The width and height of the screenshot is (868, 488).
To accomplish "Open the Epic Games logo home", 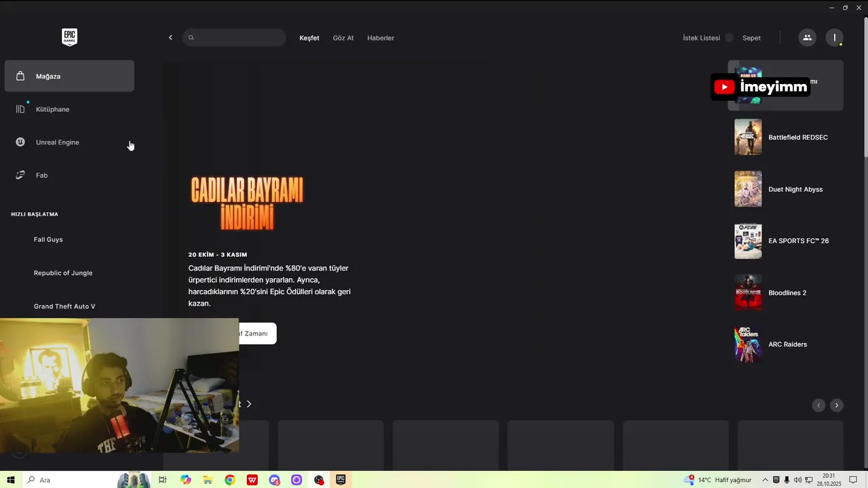I will pos(69,37).
